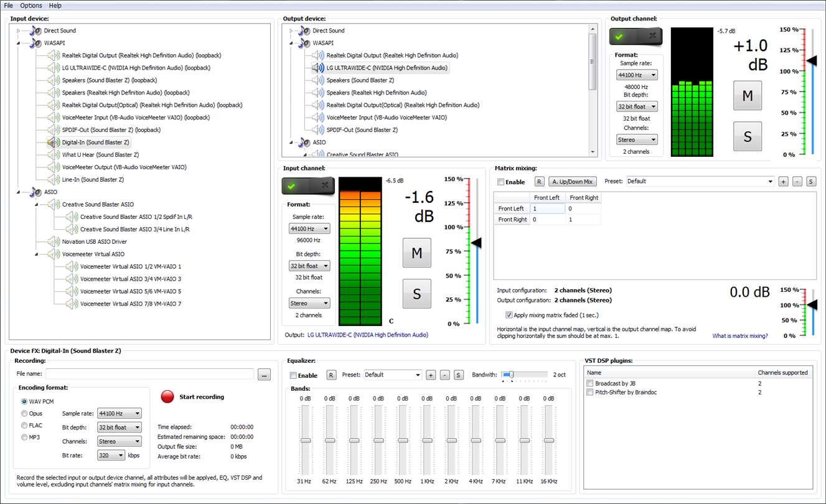Image resolution: width=826 pixels, height=504 pixels.
Task: Tick the Pitch-Shifter by Braindoc plugin
Action: 590,393
